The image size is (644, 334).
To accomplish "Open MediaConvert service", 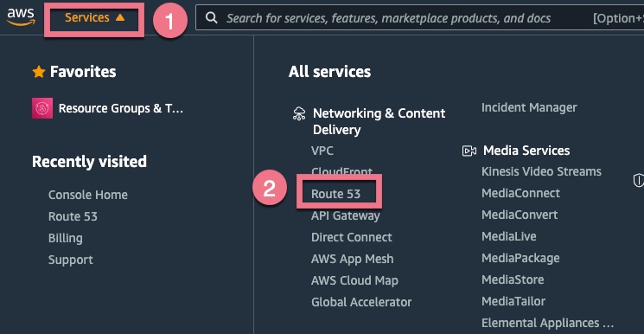I will point(520,215).
